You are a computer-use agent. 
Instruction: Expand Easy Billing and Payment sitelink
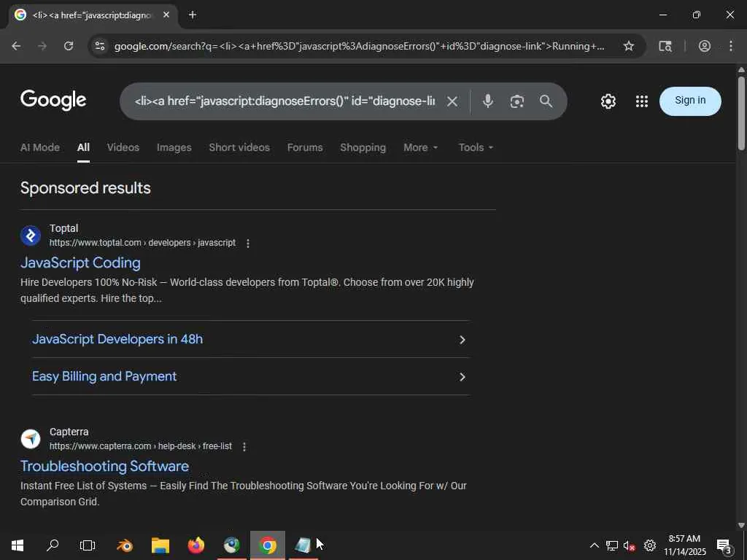(x=462, y=377)
